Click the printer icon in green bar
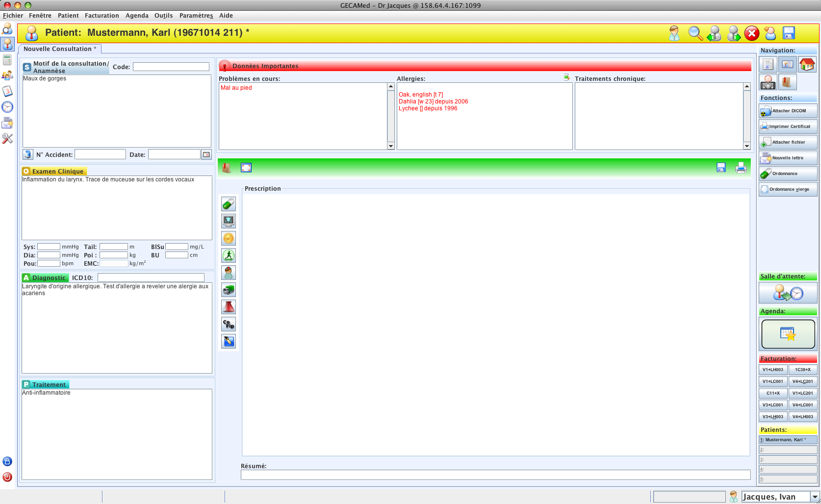The image size is (821, 504). tap(741, 168)
